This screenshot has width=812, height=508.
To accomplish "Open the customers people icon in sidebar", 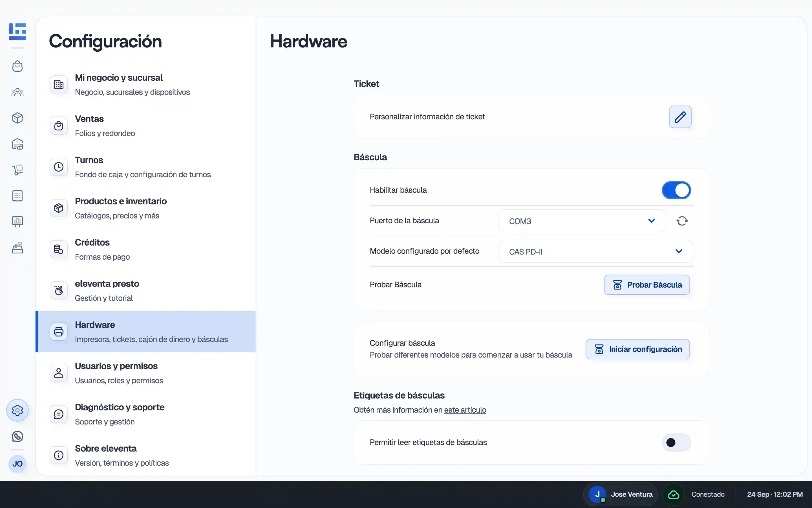I will 17,92.
